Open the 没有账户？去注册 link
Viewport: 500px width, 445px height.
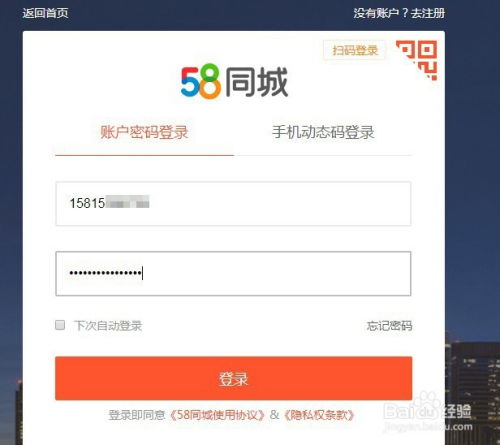pyautogui.click(x=399, y=13)
